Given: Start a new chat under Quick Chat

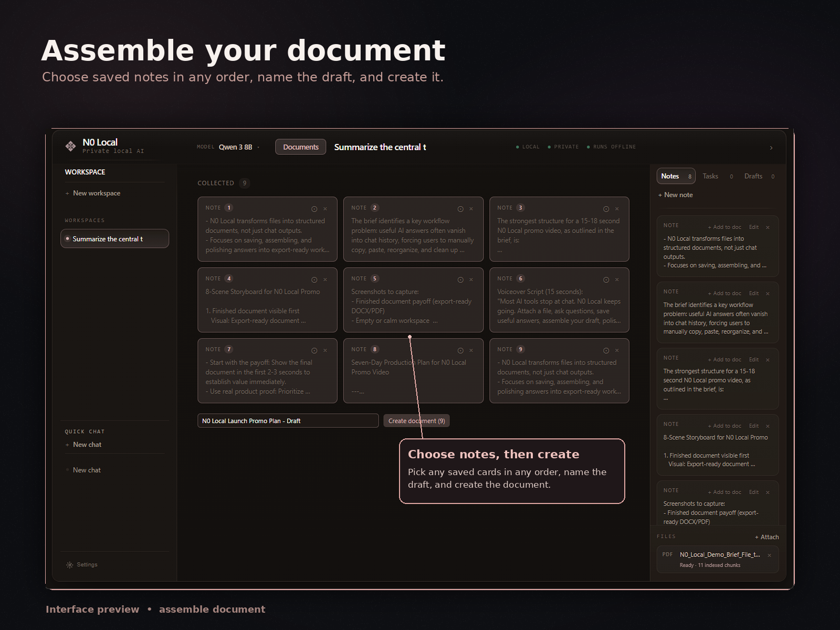Looking at the screenshot, I should pyautogui.click(x=83, y=445).
